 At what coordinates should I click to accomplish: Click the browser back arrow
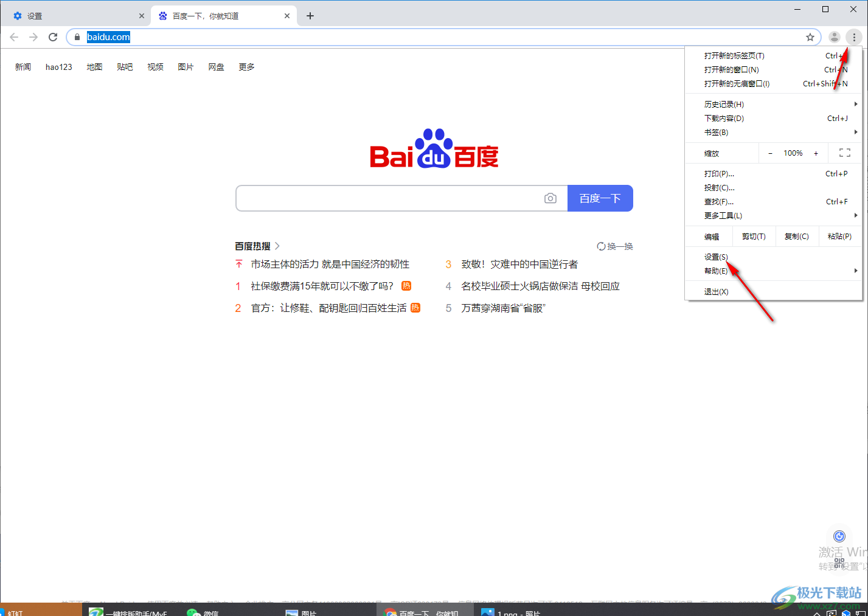tap(14, 37)
